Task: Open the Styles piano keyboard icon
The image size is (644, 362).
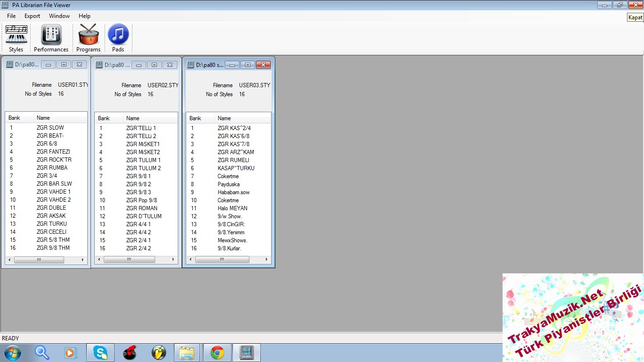Action: click(16, 35)
